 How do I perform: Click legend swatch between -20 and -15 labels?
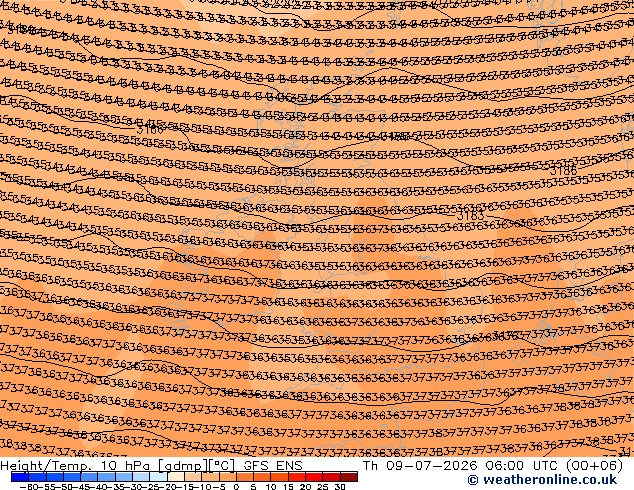[x=175, y=477]
